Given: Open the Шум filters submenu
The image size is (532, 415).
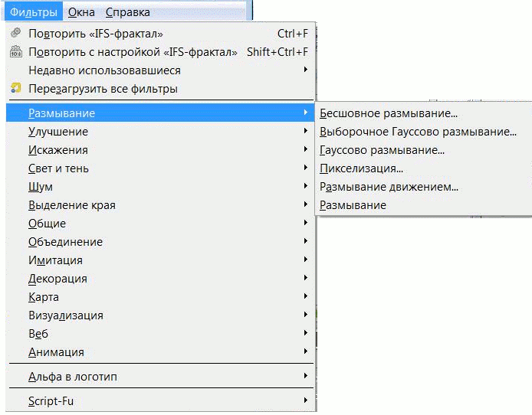Looking at the screenshot, I should 160,186.
